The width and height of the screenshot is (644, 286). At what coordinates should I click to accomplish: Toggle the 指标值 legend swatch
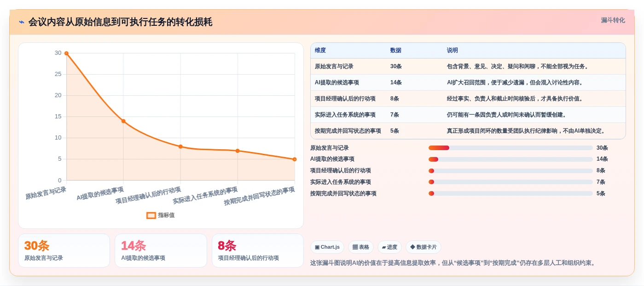[x=151, y=215]
